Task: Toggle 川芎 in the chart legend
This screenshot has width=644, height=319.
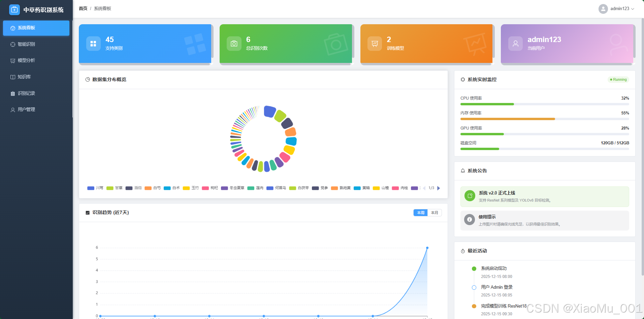Action: (95, 188)
